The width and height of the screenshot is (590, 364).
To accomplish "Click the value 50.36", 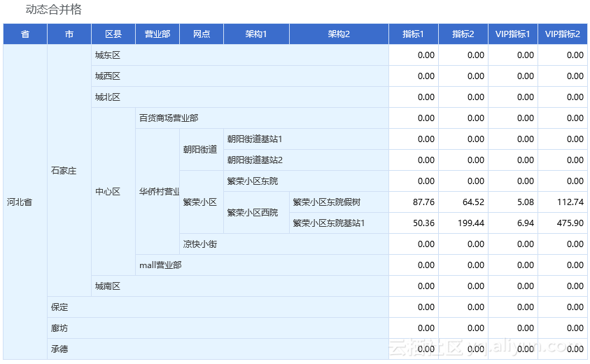I will [423, 223].
